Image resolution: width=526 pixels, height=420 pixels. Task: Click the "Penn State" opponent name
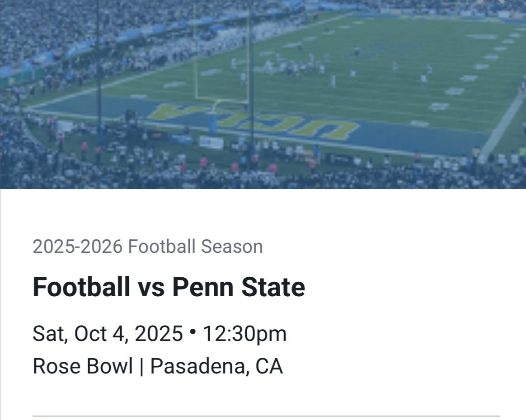(x=239, y=287)
